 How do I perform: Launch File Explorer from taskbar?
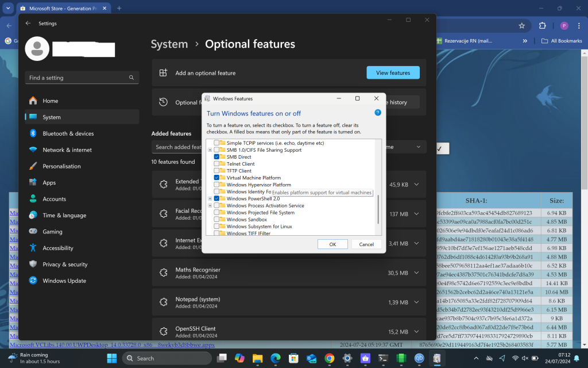point(257,358)
